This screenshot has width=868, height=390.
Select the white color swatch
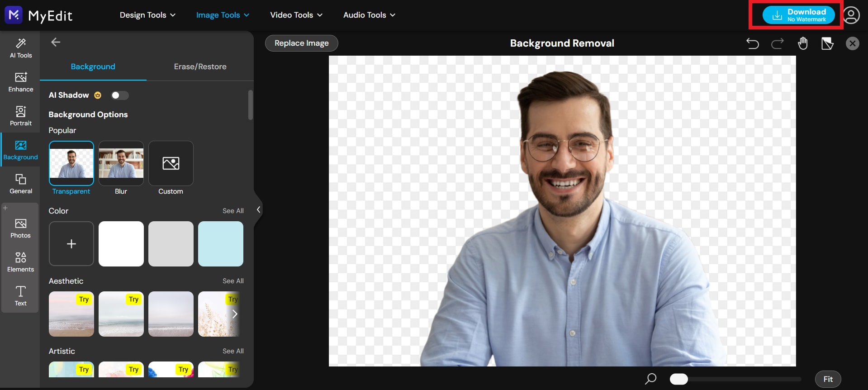[121, 244]
